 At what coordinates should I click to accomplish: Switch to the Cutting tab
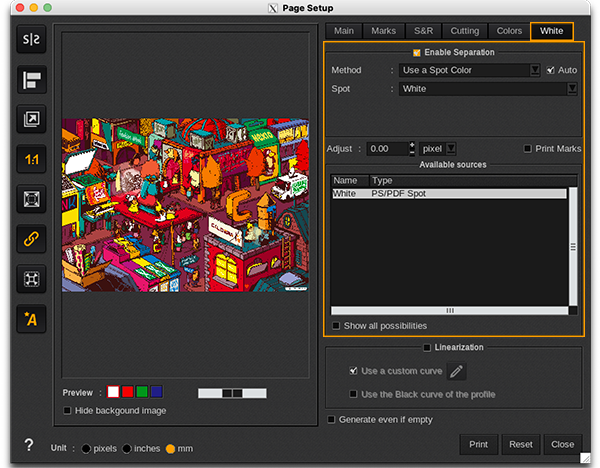464,31
